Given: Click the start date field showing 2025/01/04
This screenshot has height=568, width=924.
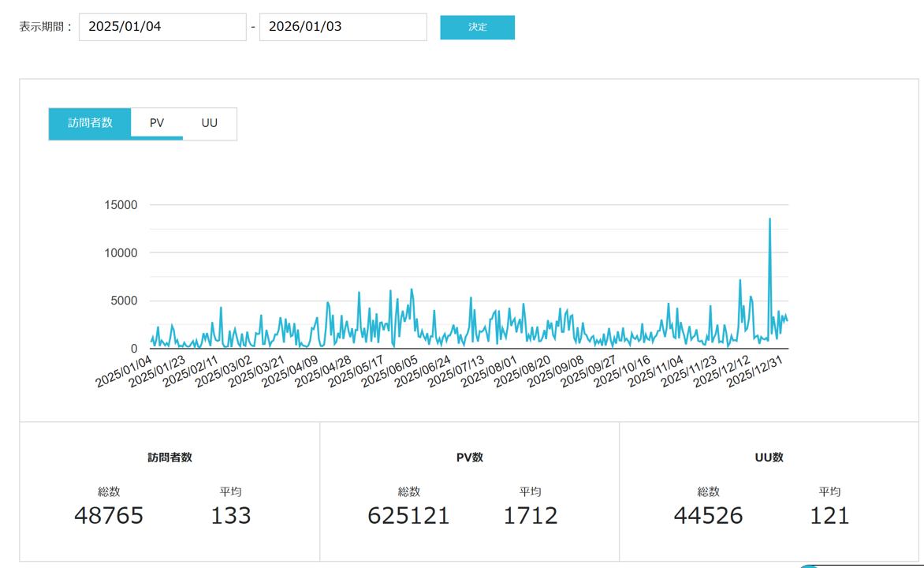Looking at the screenshot, I should (162, 27).
